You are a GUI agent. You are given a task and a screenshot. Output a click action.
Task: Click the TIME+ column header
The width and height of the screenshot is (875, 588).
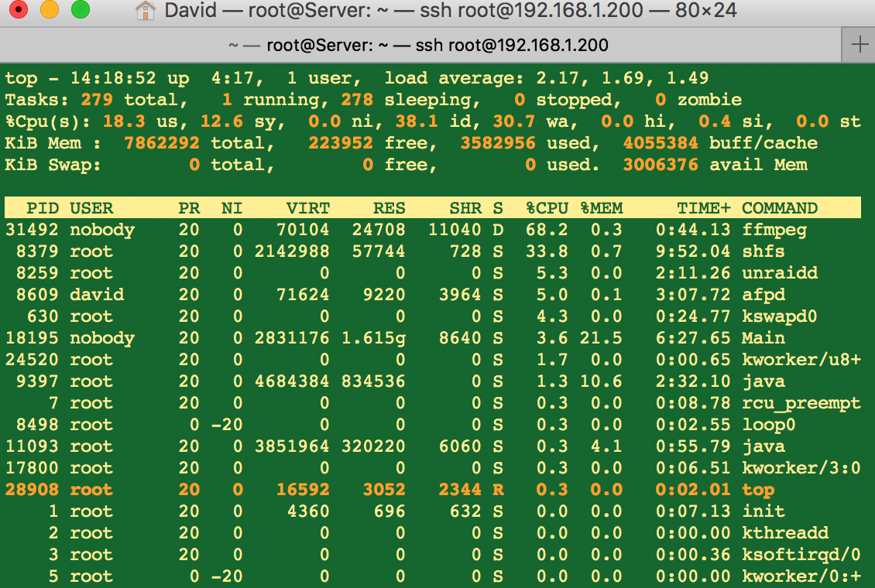click(703, 208)
